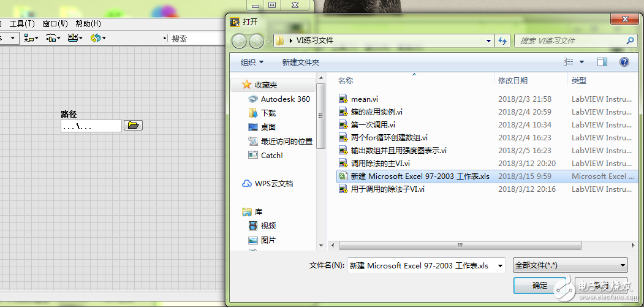Go forward in the open dialog
This screenshot has height=307, width=644.
[256, 40]
